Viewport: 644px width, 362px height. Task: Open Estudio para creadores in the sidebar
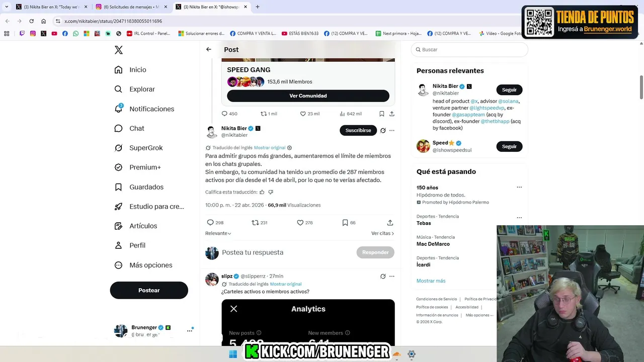[149, 207]
